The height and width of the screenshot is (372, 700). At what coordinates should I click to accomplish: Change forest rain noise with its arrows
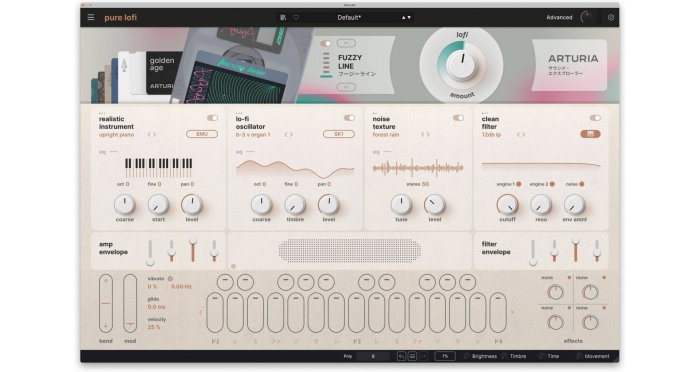point(425,134)
